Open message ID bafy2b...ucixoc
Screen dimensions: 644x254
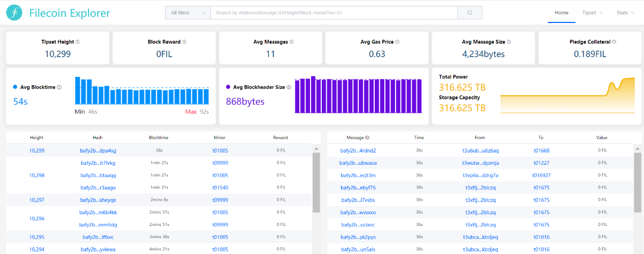358,225
